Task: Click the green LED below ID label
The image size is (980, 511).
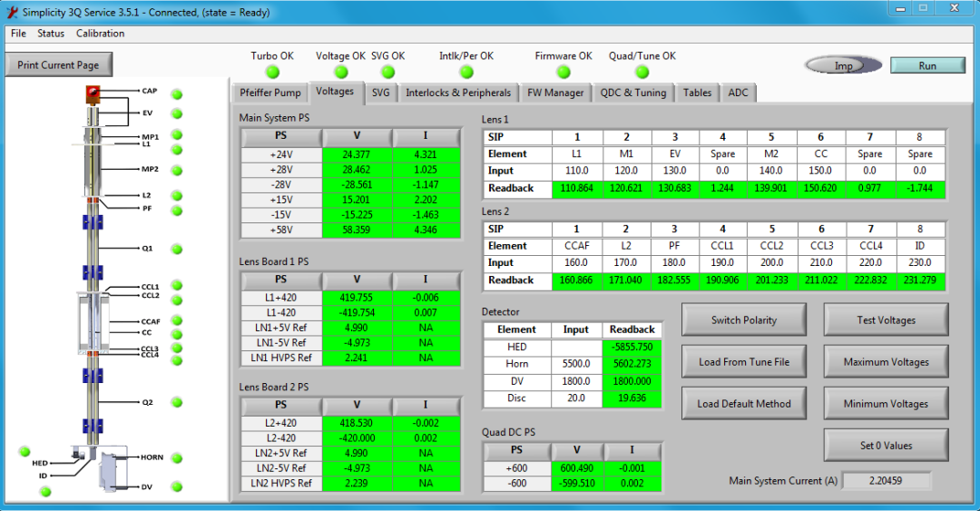Action: (45, 492)
